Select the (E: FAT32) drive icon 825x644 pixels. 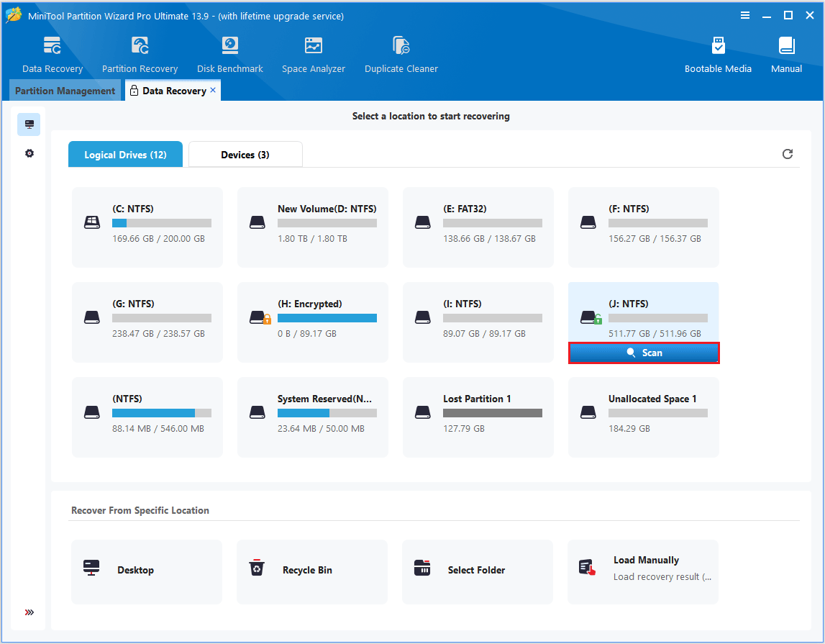[422, 222]
